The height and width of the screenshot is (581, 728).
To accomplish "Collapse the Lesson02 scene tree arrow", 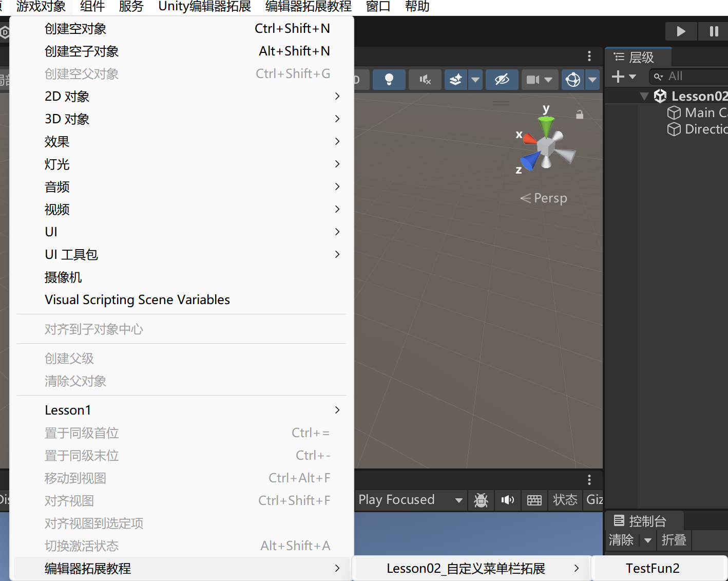I will (644, 96).
